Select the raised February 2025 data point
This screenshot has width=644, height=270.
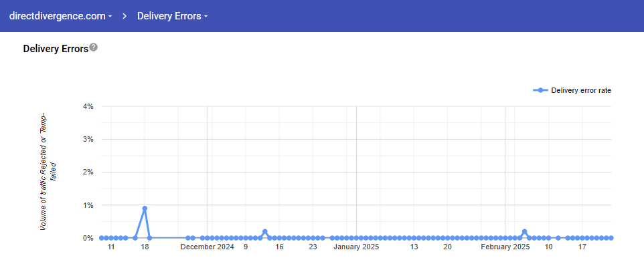point(524,232)
